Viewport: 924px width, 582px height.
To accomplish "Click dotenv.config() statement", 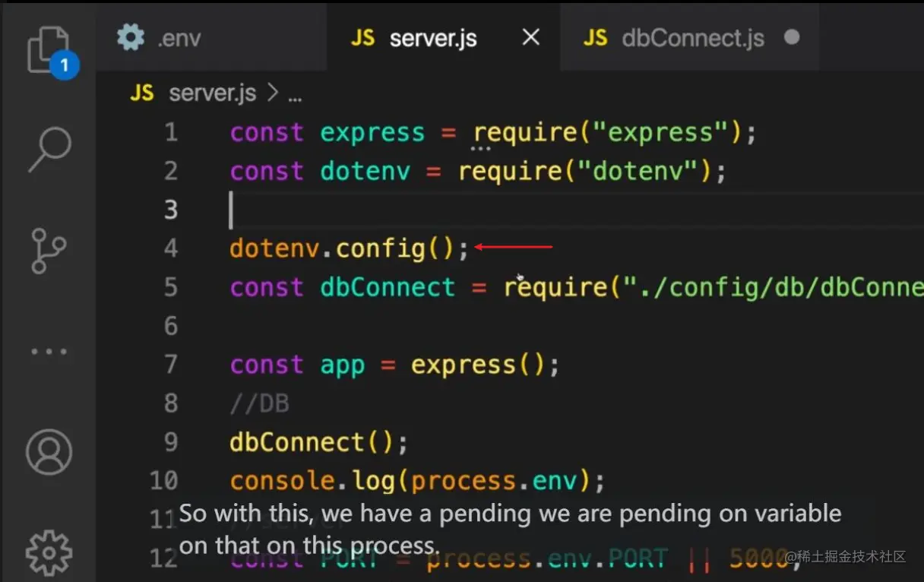I will [x=350, y=248].
